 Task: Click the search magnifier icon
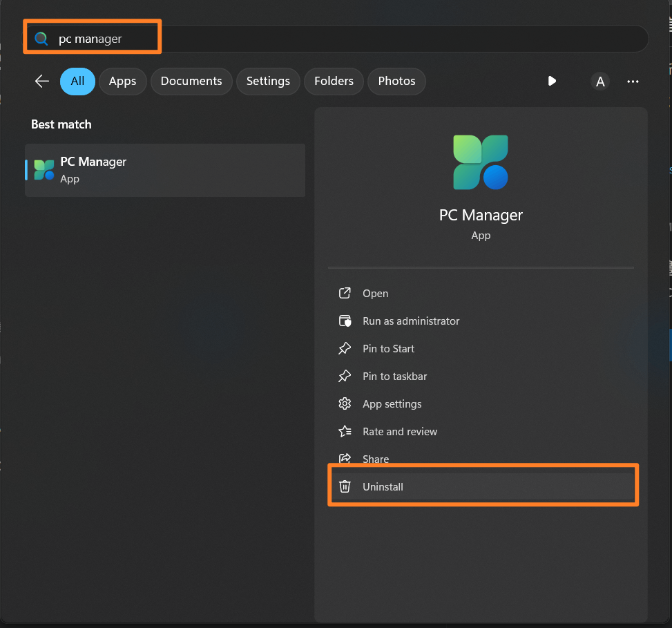pos(42,39)
